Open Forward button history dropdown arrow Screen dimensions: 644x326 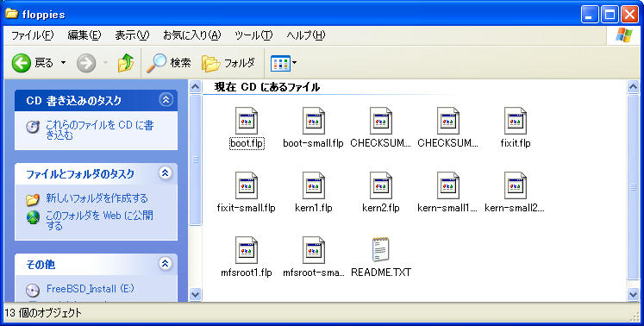click(105, 63)
